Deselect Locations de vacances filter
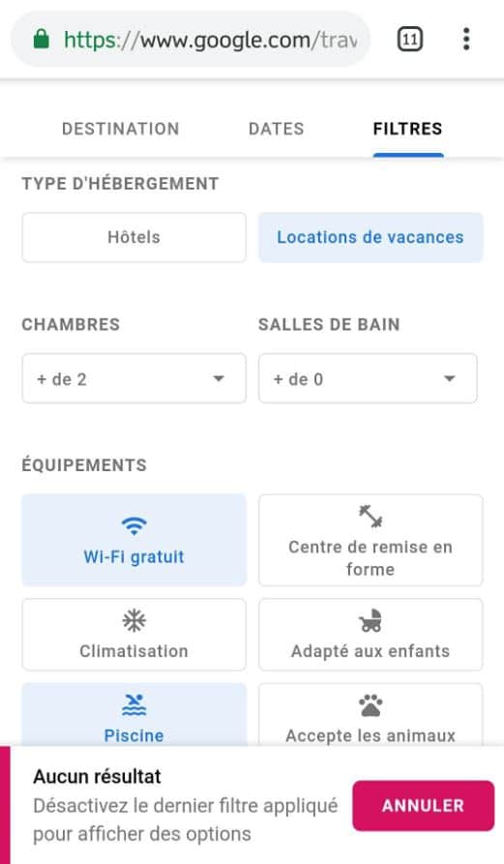The image size is (504, 864). [371, 237]
